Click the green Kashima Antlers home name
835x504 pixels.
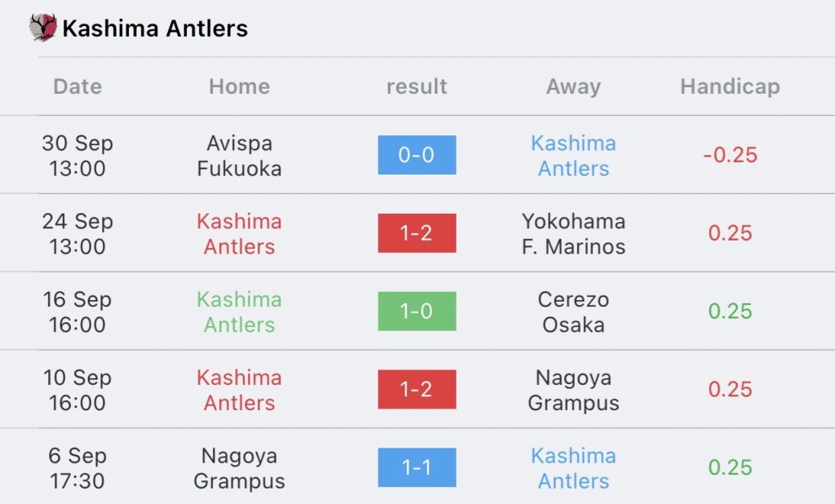point(239,312)
